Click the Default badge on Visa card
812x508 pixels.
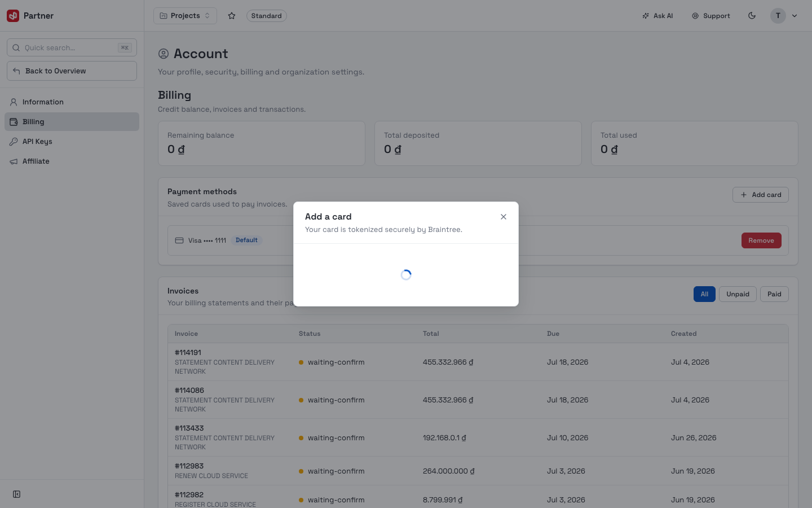click(246, 240)
